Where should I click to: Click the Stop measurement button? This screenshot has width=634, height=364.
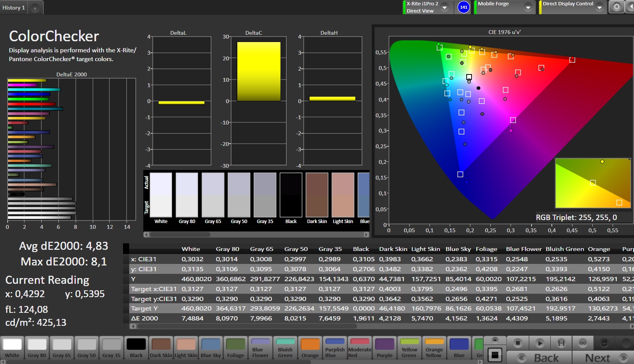[517, 343]
